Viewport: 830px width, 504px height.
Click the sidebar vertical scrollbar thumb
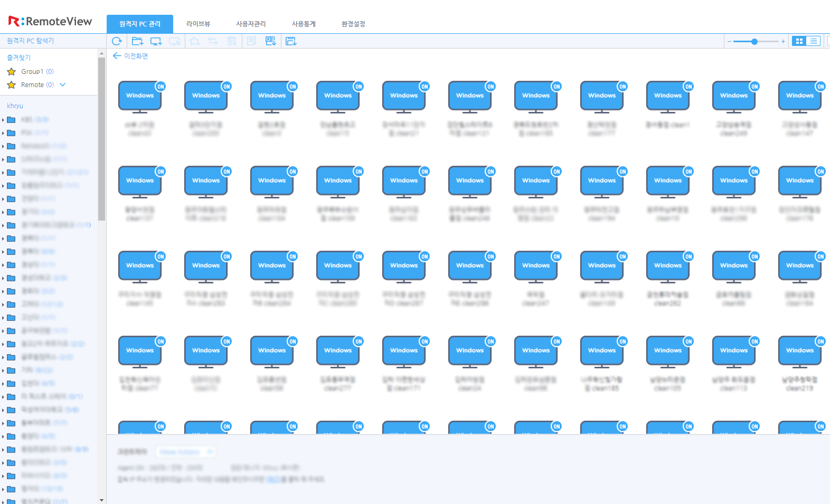click(x=101, y=139)
